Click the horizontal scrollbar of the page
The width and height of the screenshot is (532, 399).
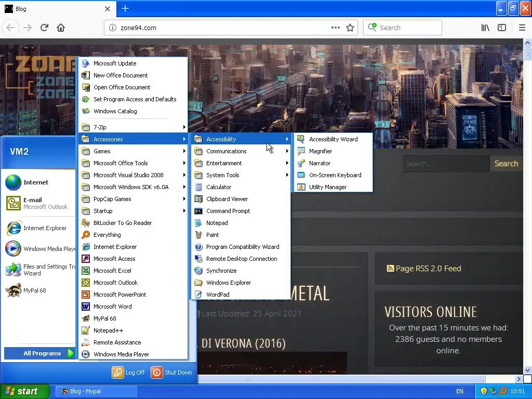point(341,379)
